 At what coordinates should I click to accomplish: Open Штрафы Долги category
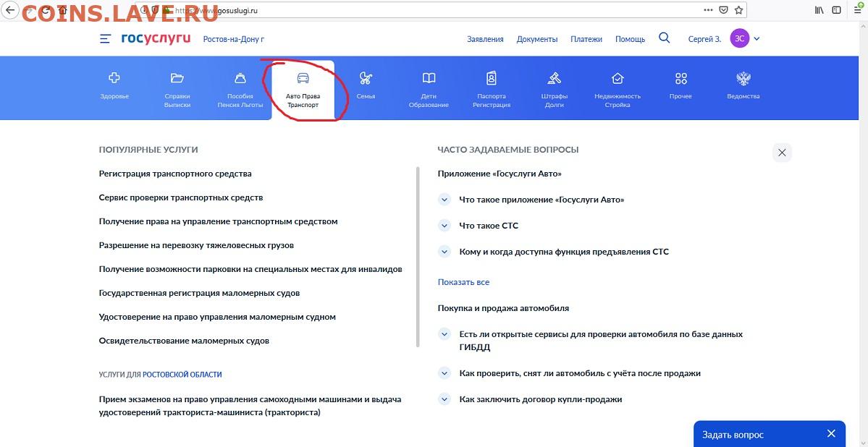click(x=554, y=90)
